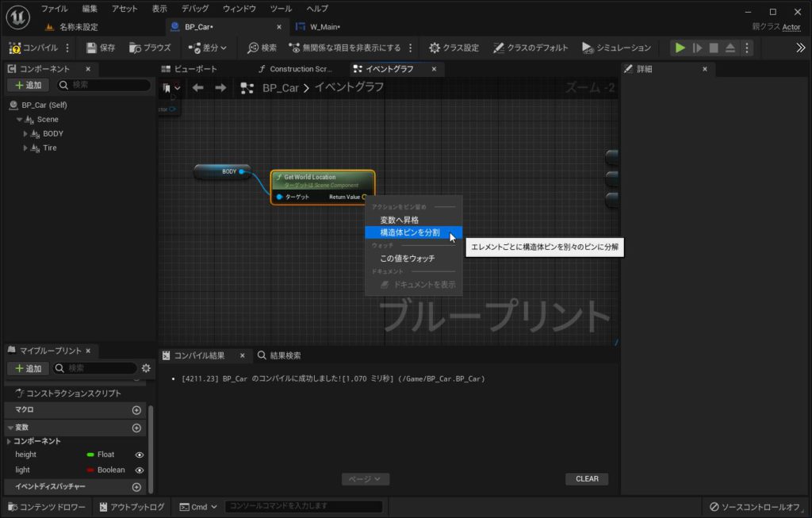
Task: Close the イベントグラフ tab
Action: 434,69
